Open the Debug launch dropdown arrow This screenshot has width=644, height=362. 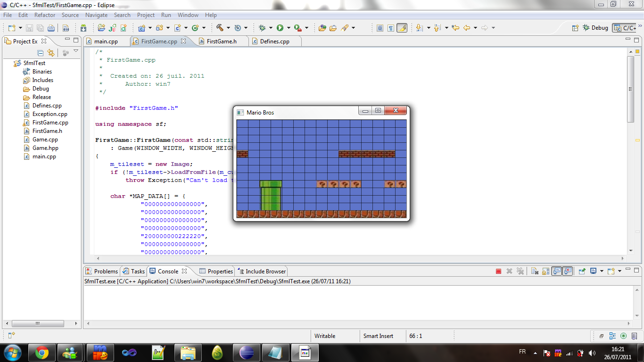[271, 28]
